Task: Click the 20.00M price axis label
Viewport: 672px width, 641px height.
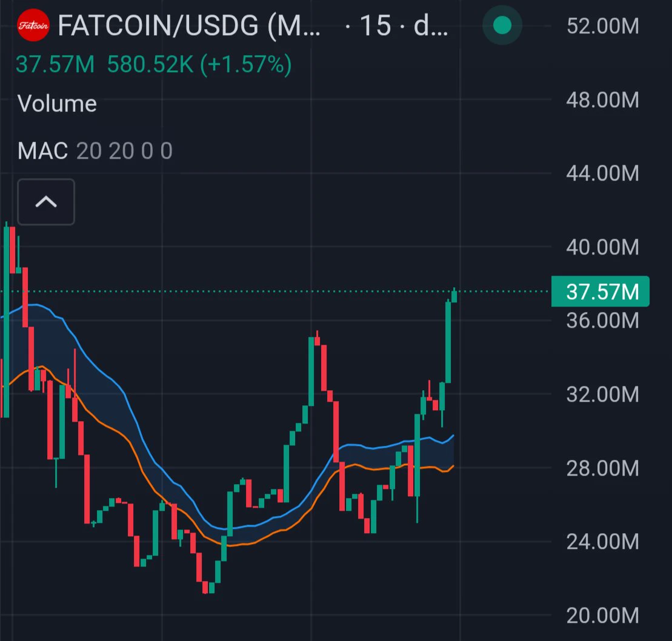Action: point(602,616)
